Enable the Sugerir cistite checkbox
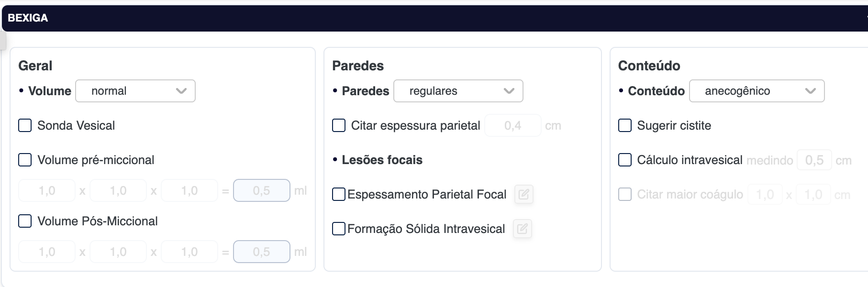This screenshot has height=287, width=868. click(625, 125)
